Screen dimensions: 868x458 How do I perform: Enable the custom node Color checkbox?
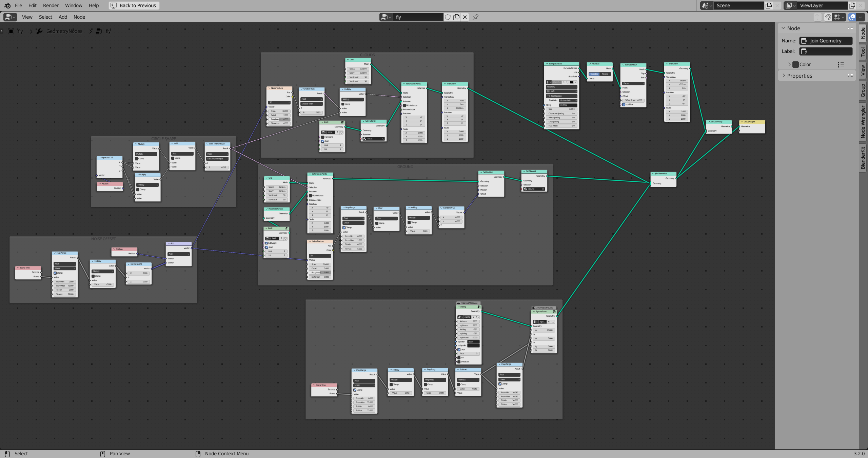click(795, 64)
